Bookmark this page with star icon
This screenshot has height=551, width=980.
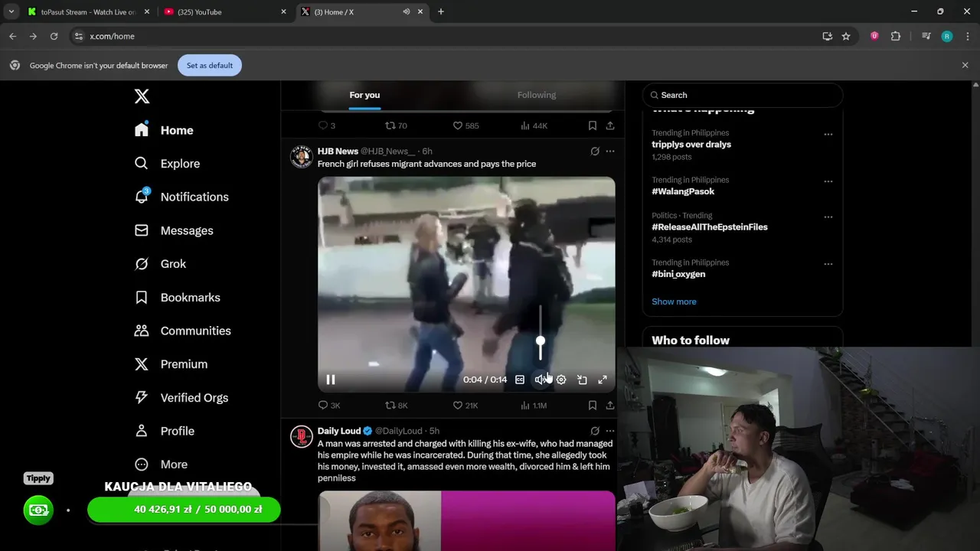[846, 36]
